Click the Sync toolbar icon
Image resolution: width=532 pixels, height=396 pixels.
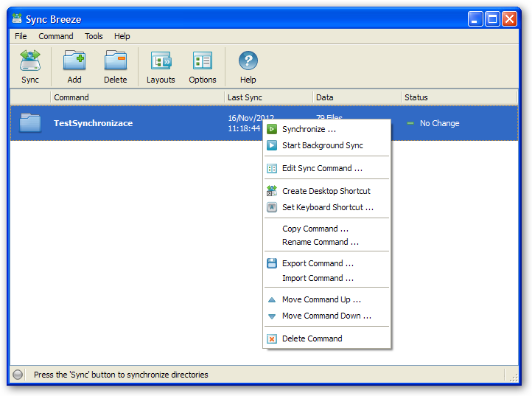[30, 60]
